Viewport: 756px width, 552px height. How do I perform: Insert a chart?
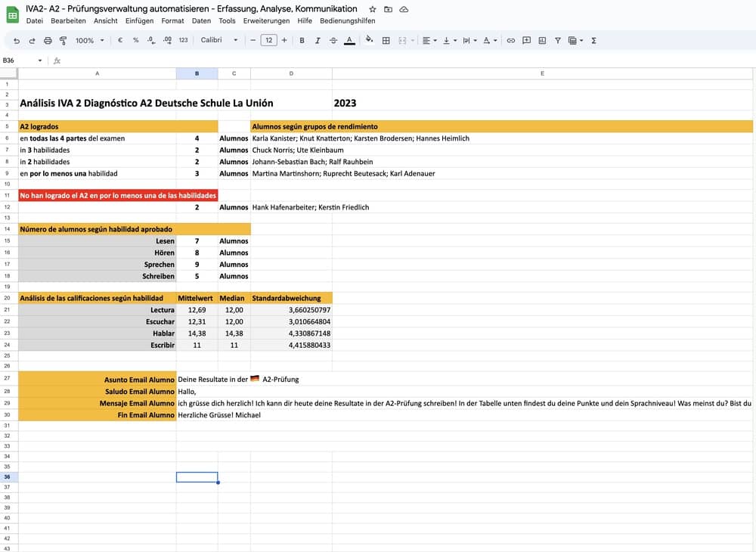[x=542, y=40]
